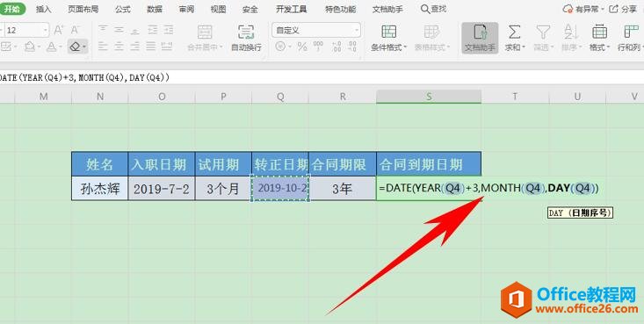The height and width of the screenshot is (324, 644).
Task: Align text to bottom of cell
Action: (x=135, y=30)
